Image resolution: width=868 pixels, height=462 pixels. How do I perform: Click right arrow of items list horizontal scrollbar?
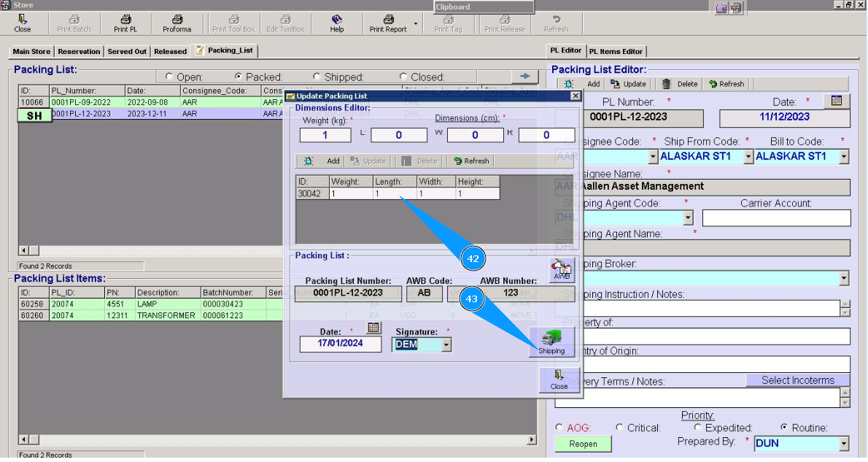[532, 439]
